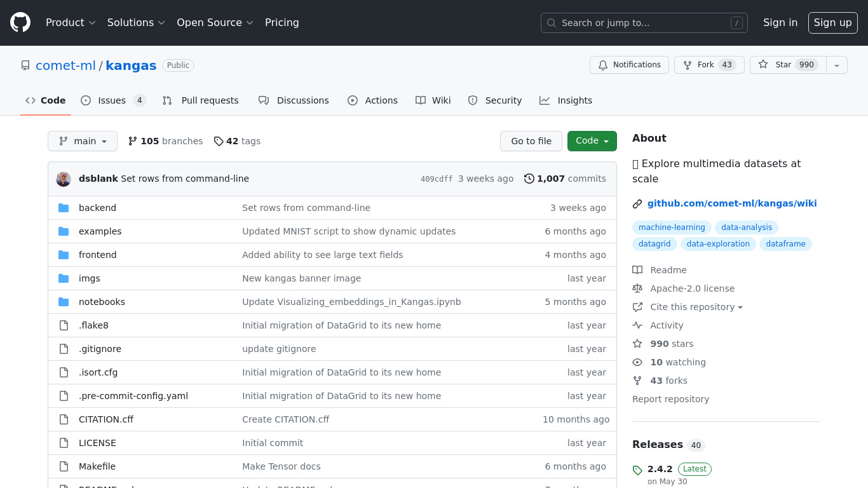The width and height of the screenshot is (868, 488).
Task: Click the datagrid topic tag
Action: (x=654, y=244)
